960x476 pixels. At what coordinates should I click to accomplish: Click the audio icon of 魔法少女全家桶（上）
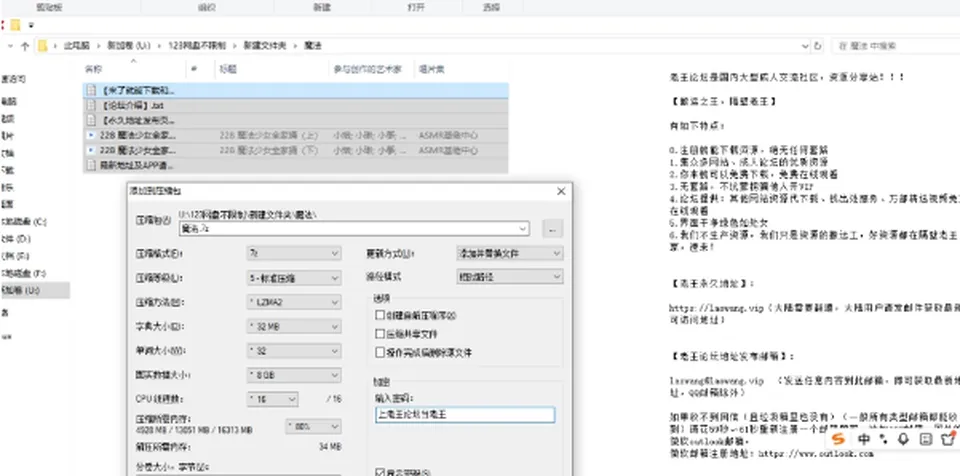click(x=91, y=135)
